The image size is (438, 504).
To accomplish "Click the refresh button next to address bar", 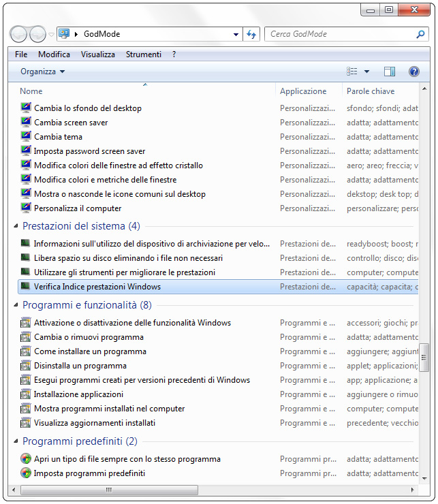I will (x=251, y=34).
